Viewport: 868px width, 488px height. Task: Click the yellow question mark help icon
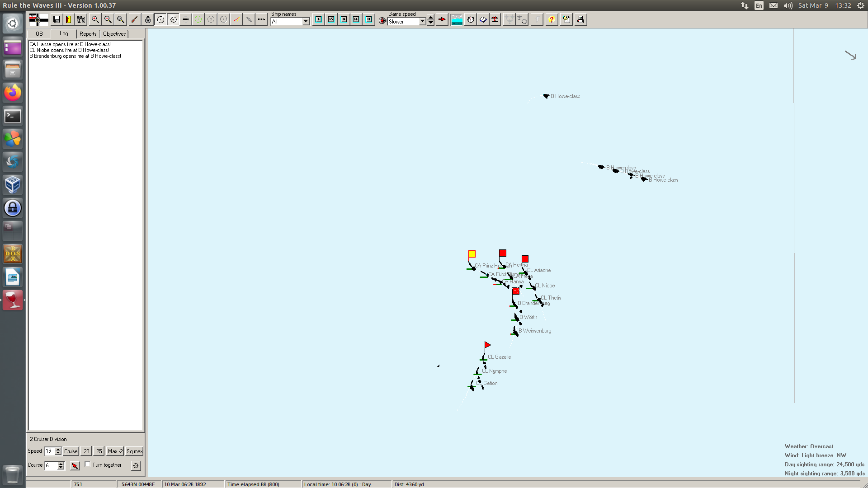click(x=552, y=19)
